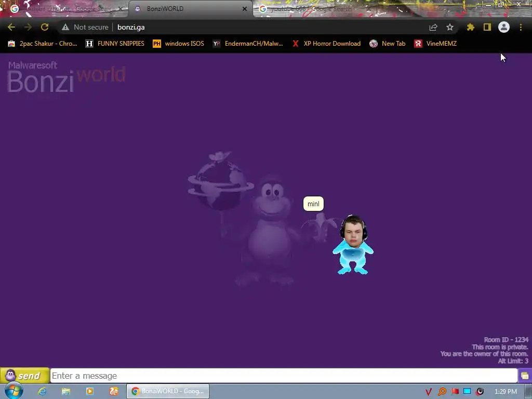532x399 pixels.
Task: Reload the bonzi.ga page
Action: point(45,27)
